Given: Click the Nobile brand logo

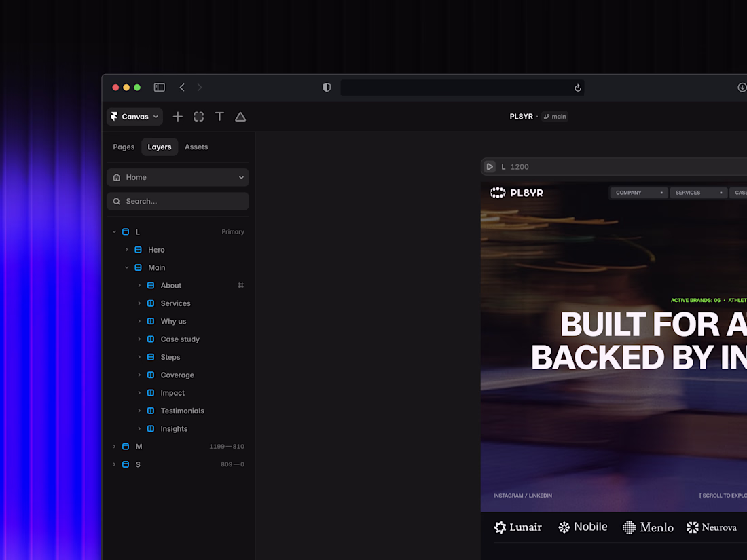Looking at the screenshot, I should [x=583, y=527].
